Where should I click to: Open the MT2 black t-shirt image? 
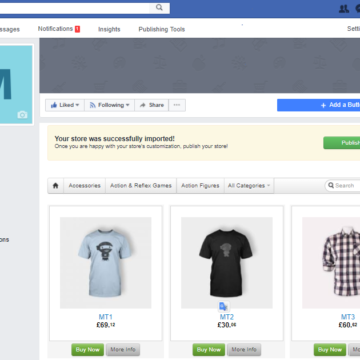[x=227, y=263]
